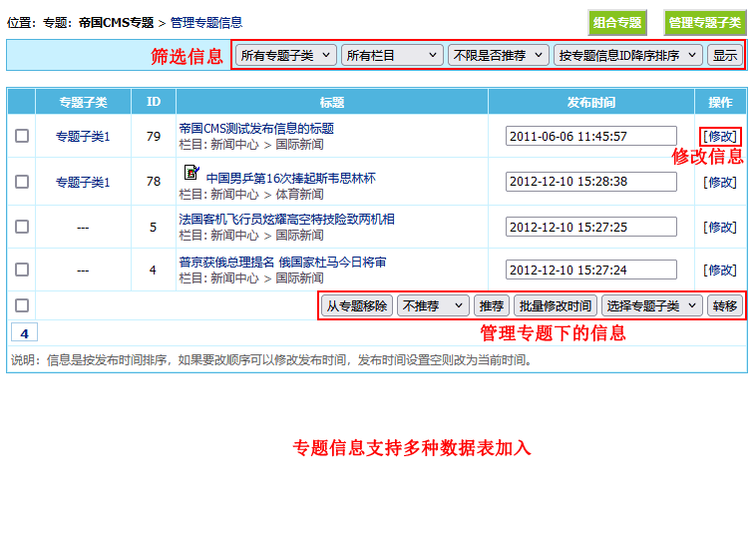Open the 按专题信息ID降序排序 sort dropdown
The width and height of the screenshot is (756, 548).
628,56
